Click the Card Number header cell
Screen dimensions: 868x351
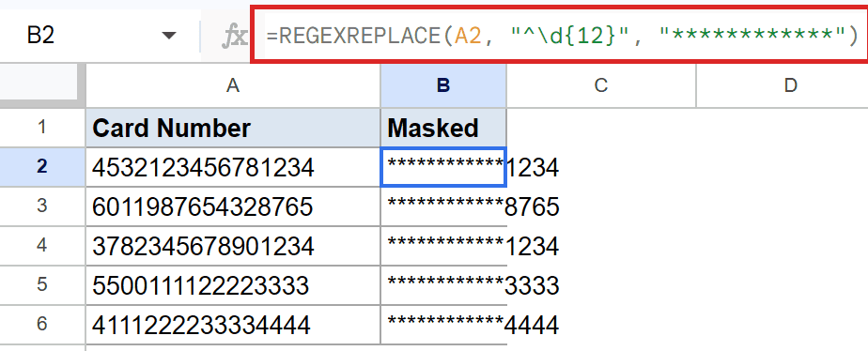click(233, 128)
